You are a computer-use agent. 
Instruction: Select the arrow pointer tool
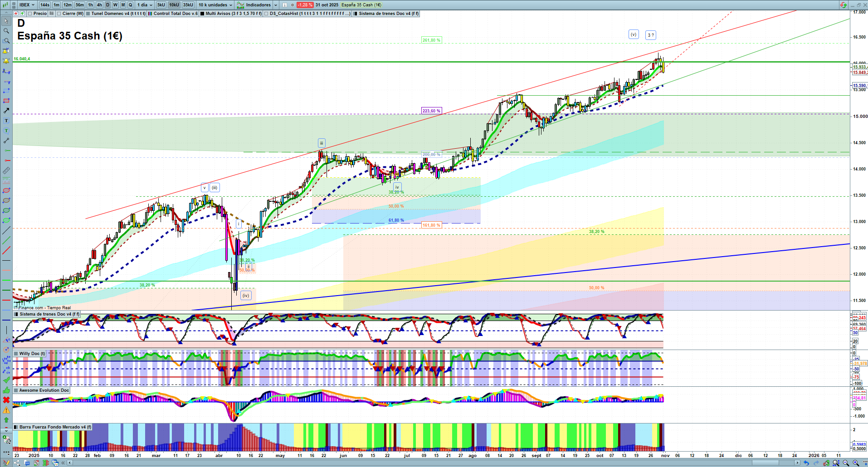(x=6, y=21)
